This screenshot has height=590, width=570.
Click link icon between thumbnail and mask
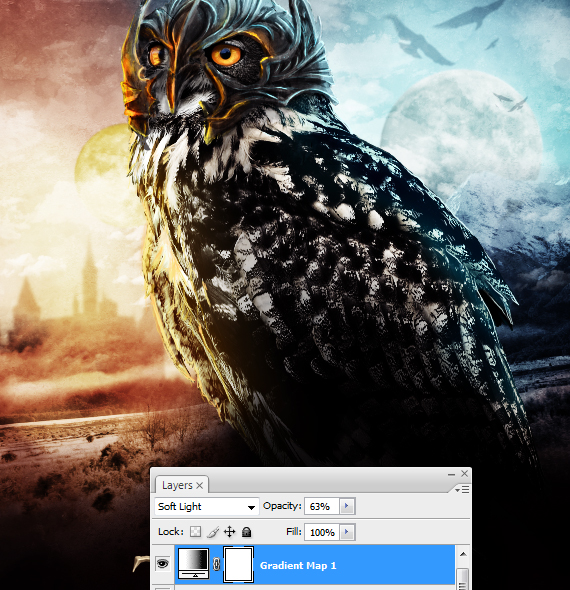click(x=216, y=564)
